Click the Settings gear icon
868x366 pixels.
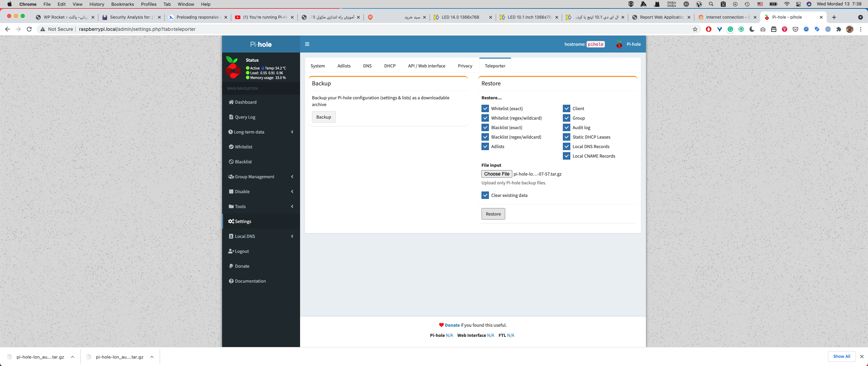231,221
